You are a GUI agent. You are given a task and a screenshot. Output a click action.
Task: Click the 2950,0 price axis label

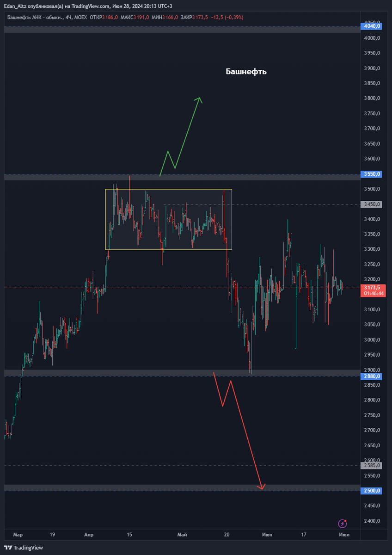(x=372, y=355)
